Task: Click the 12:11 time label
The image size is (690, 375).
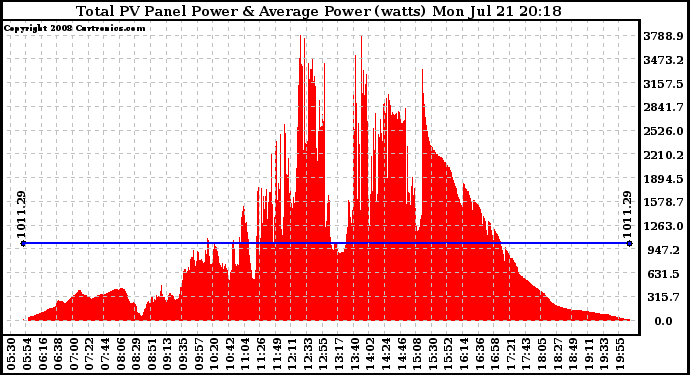Action: tap(292, 354)
